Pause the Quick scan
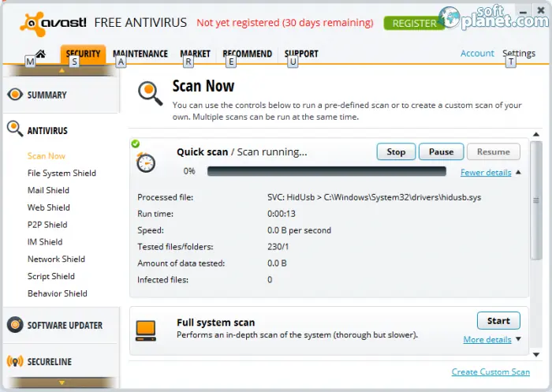Screen dimensions: 552x392 click(441, 151)
